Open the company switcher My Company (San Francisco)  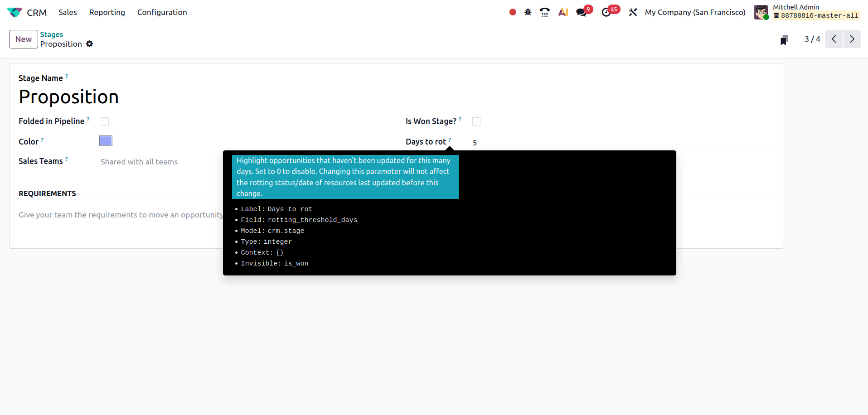(x=695, y=12)
